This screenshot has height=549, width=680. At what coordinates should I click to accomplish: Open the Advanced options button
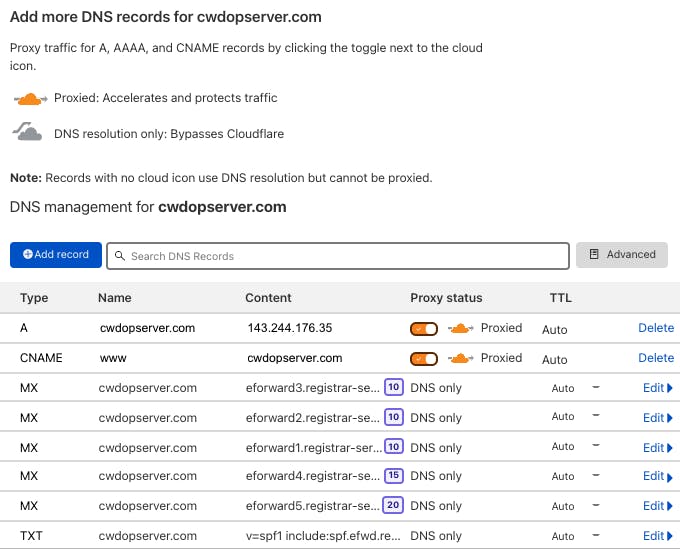[621, 255]
